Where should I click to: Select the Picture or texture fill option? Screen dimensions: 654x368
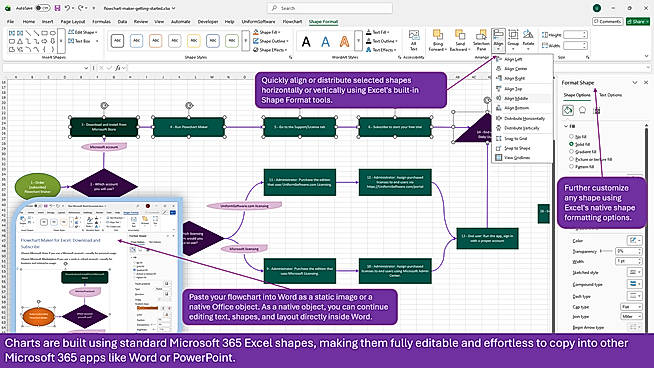(571, 159)
